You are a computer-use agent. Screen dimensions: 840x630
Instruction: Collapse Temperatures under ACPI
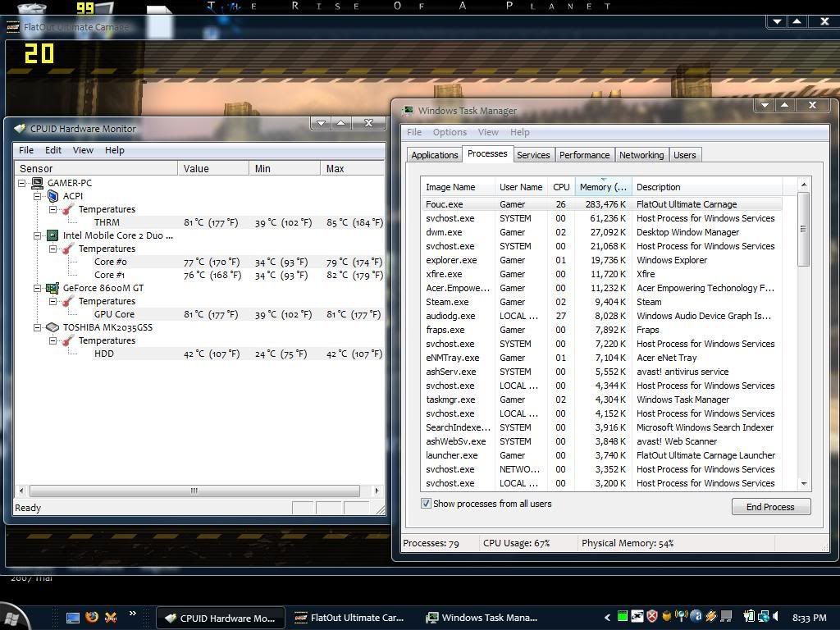[53, 209]
